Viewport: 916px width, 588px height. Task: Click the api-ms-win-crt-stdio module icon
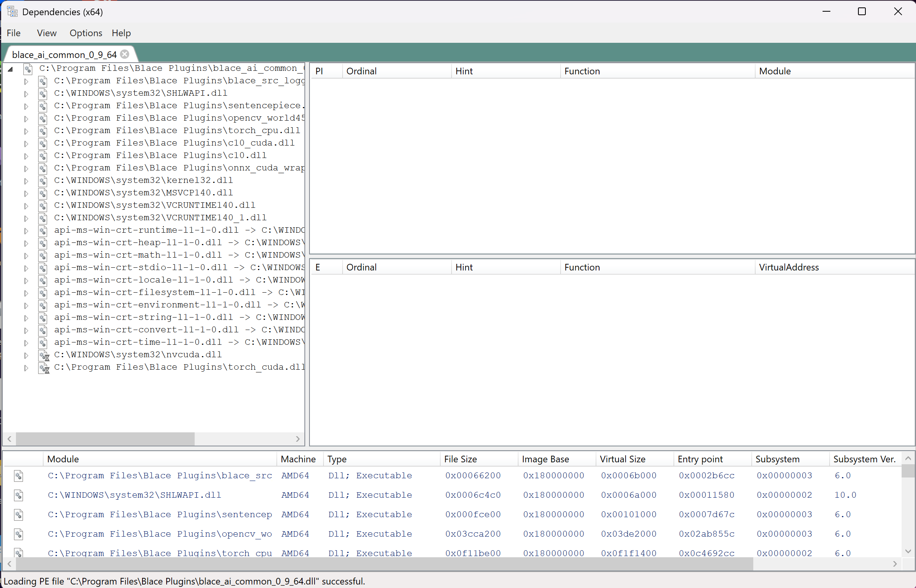coord(43,268)
